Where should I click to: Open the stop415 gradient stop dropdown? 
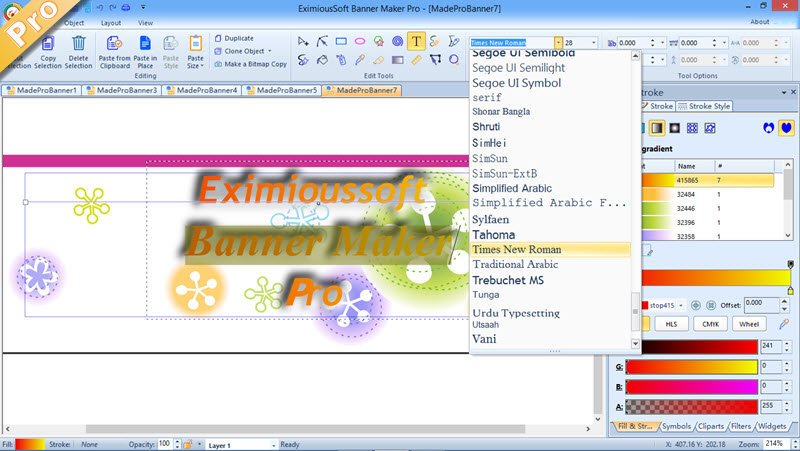(681, 305)
